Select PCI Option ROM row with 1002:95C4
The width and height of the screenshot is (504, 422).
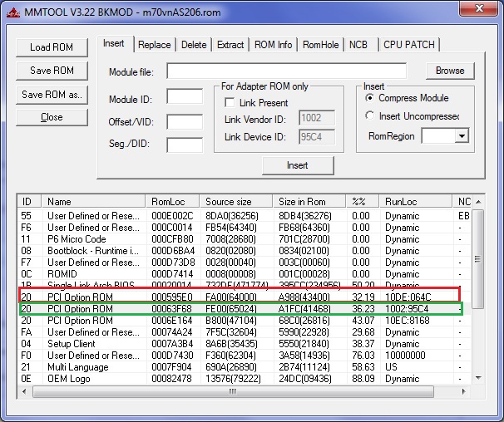pyautogui.click(x=250, y=309)
